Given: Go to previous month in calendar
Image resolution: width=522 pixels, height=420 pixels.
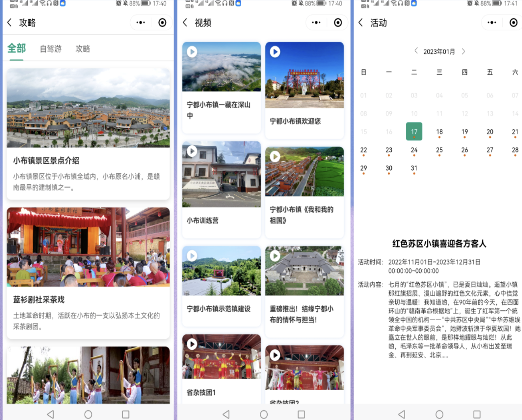Looking at the screenshot, I should pos(416,51).
